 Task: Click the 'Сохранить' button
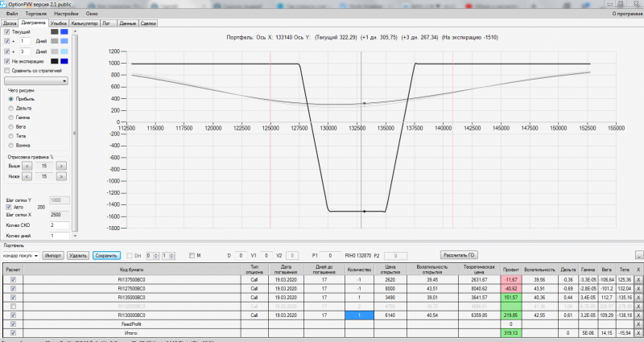106,256
